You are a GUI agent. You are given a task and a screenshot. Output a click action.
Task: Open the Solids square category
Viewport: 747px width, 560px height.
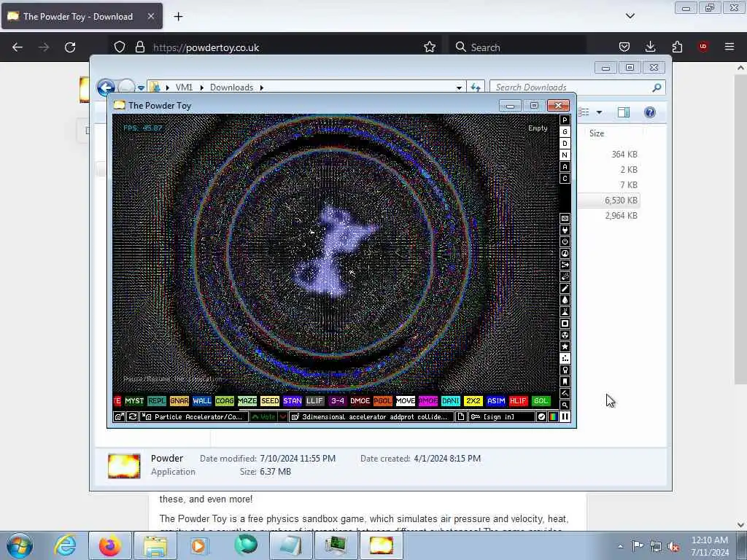point(565,323)
